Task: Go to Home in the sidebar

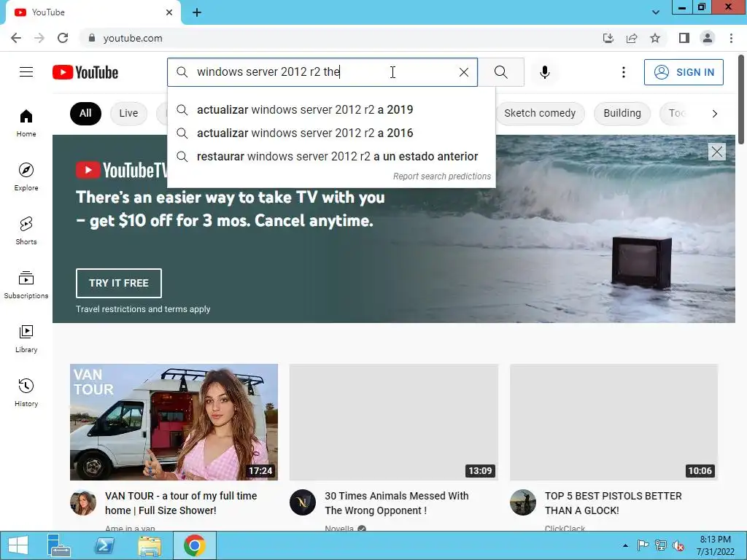Action: pos(26,122)
